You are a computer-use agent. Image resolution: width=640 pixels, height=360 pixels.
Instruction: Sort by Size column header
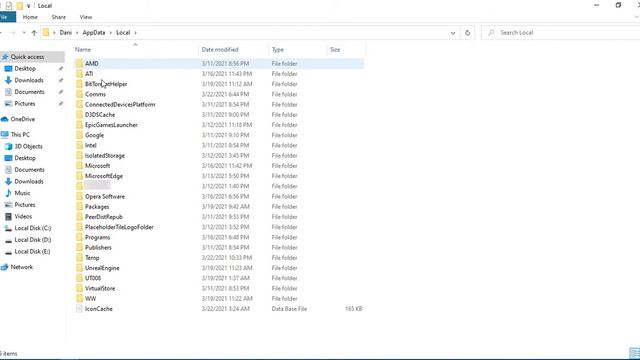point(335,50)
